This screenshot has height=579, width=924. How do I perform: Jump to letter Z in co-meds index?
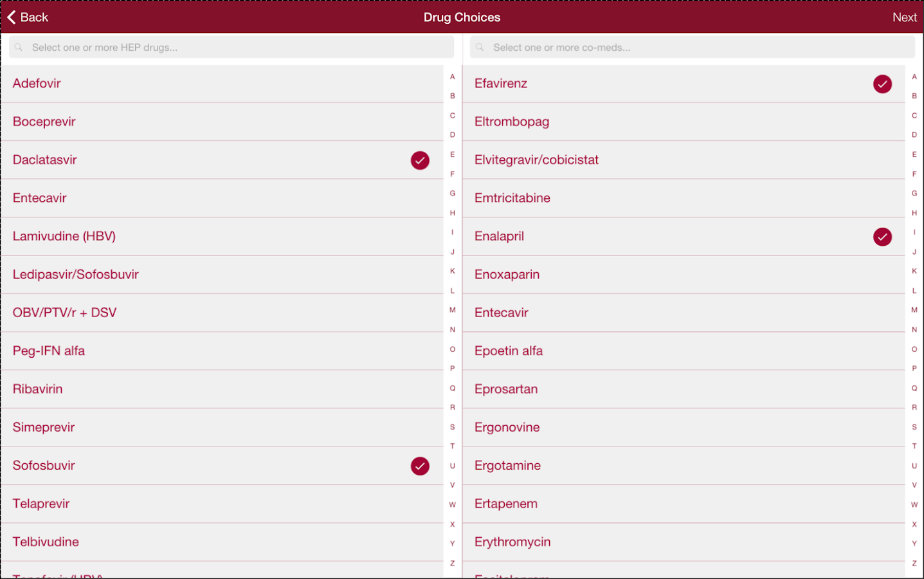(914, 564)
